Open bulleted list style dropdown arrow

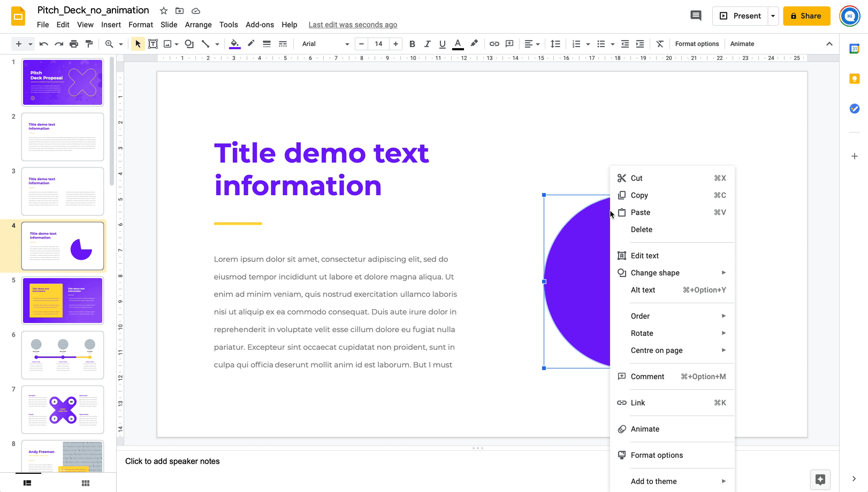[x=613, y=44]
